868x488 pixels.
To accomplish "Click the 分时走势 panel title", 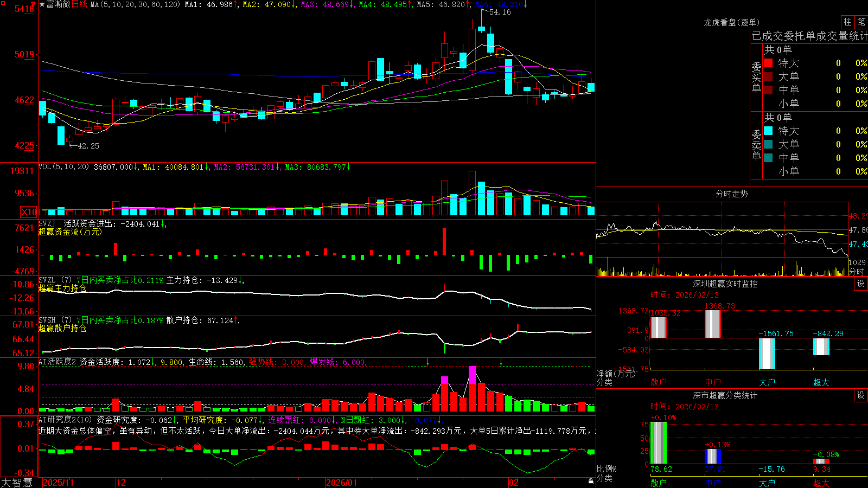I will [x=731, y=194].
